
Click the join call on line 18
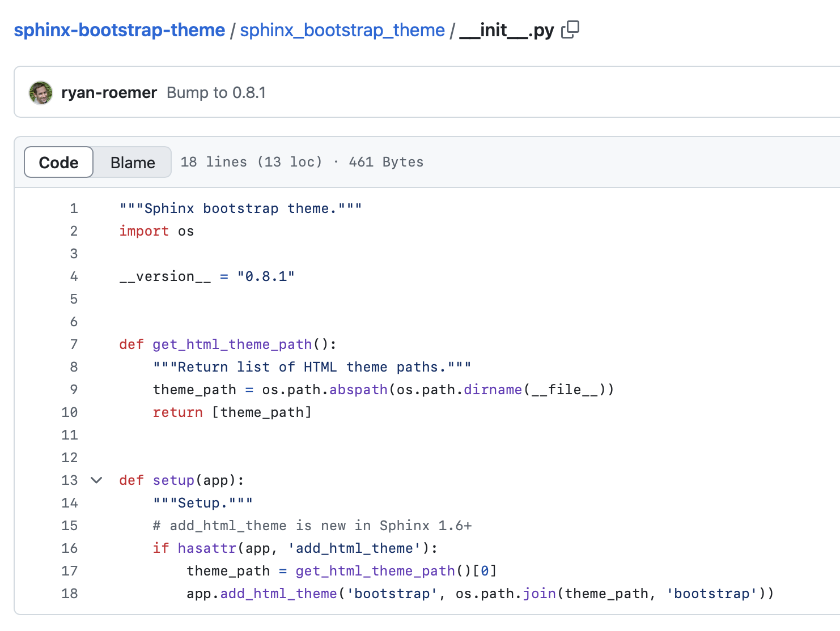(539, 594)
